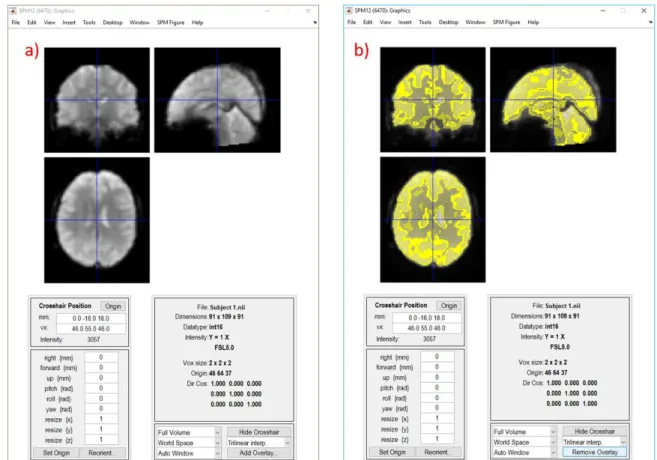Open Tools menu in left window a)

(x=89, y=23)
